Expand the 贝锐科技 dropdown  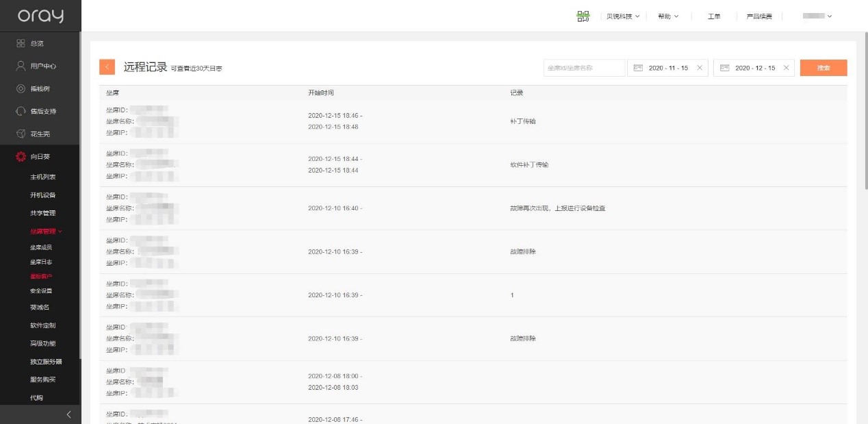click(623, 16)
